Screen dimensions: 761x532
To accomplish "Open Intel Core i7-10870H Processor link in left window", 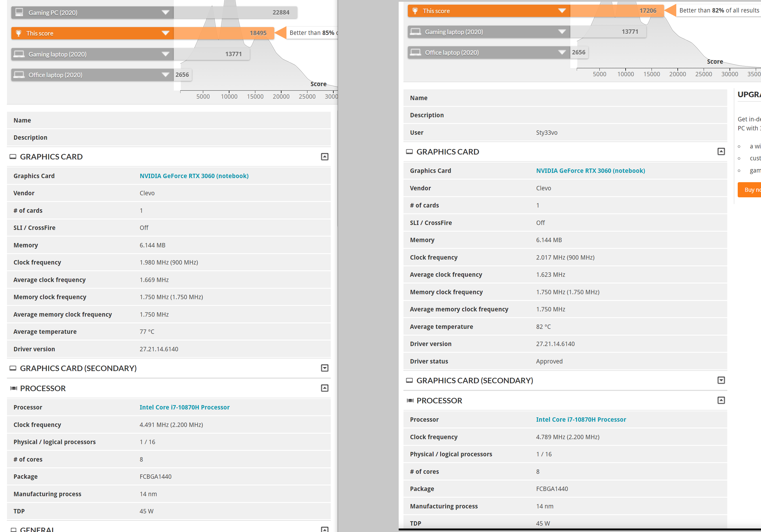I will pos(185,407).
